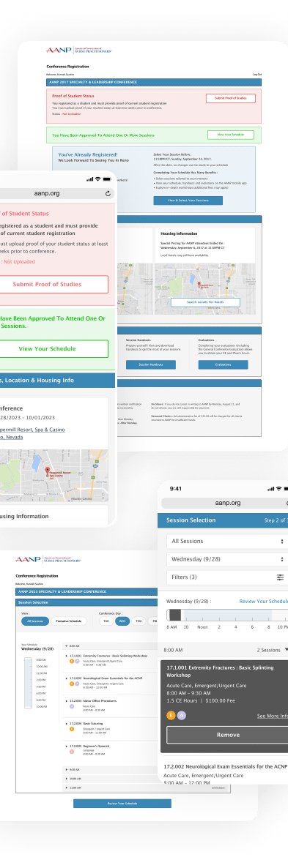
Task: Click Search Locally For Hotels button
Action: [x=205, y=302]
